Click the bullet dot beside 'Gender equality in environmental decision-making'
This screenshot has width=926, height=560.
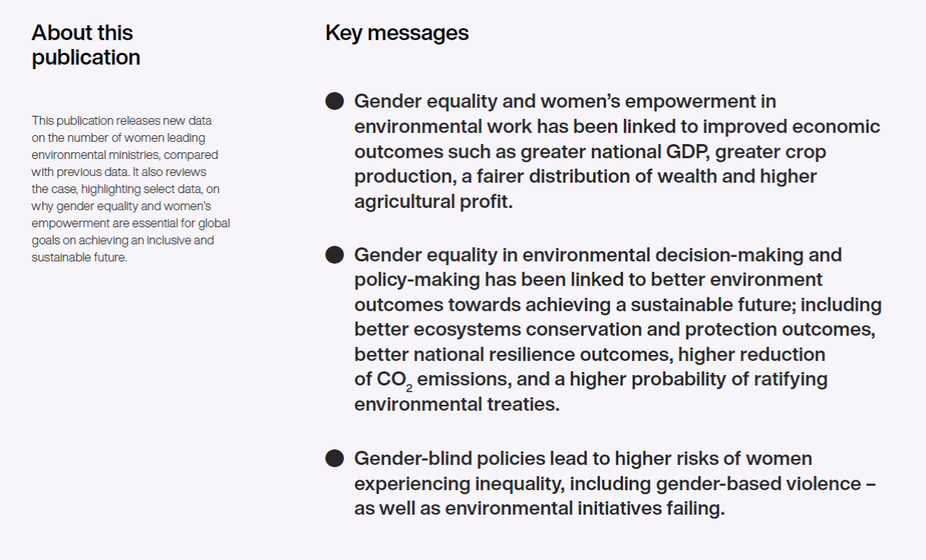(335, 255)
